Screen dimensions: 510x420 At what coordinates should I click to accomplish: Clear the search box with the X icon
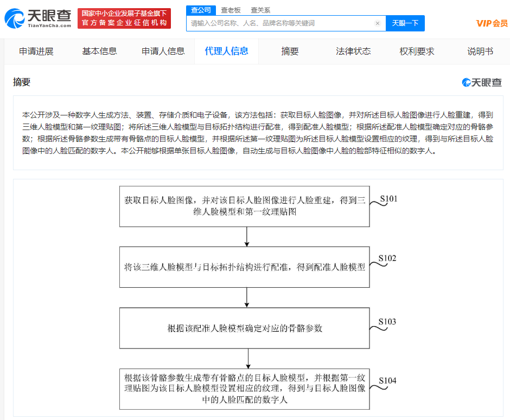point(377,23)
